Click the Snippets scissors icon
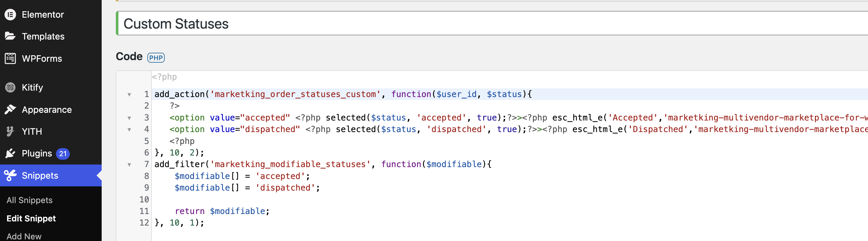Screen dimensions: 868x241 coord(10,175)
